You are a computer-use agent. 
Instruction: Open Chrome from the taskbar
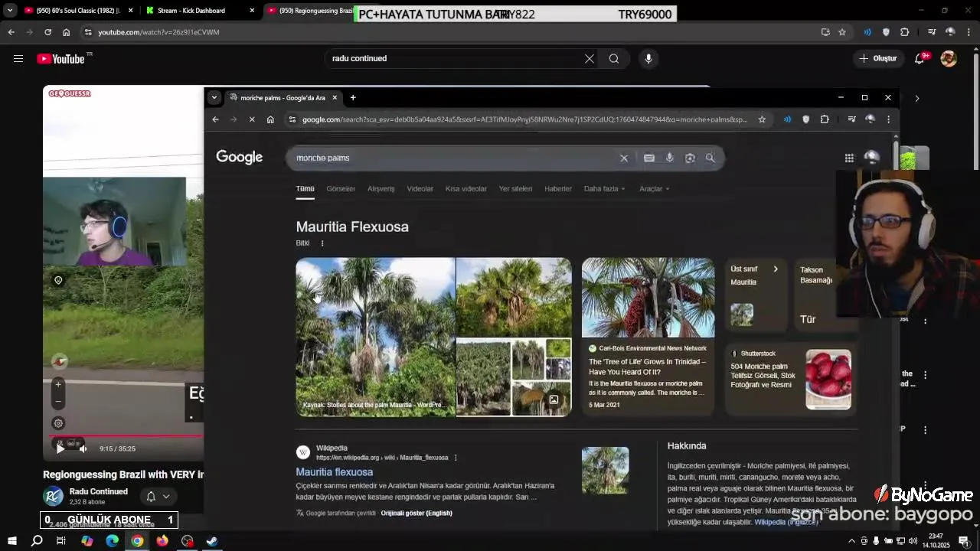[137, 541]
